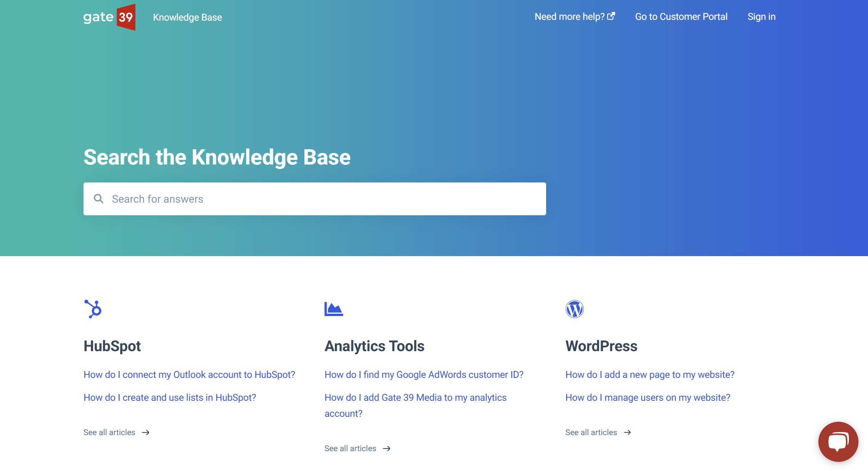Click Sign in
Image resolution: width=868 pixels, height=471 pixels.
pyautogui.click(x=761, y=17)
